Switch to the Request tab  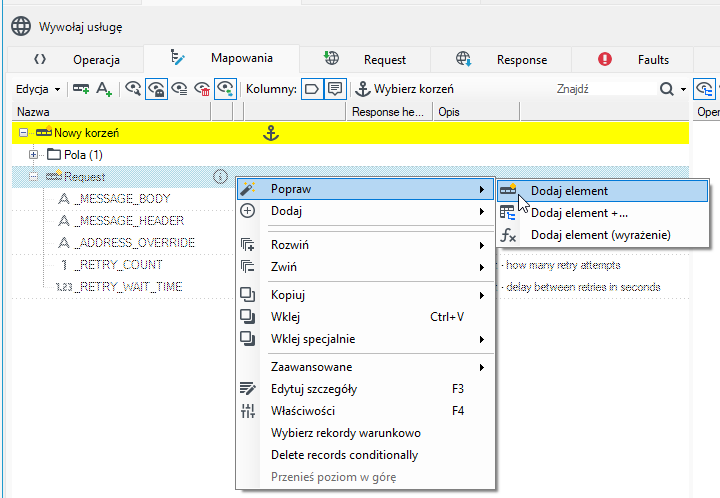[x=365, y=60]
